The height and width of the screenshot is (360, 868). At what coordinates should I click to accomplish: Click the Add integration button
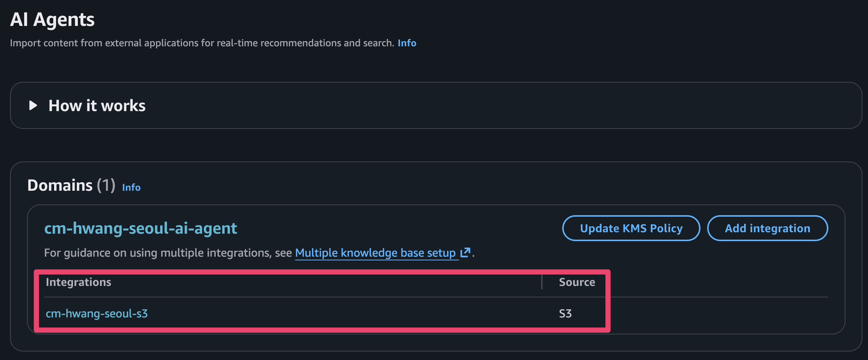pos(767,228)
